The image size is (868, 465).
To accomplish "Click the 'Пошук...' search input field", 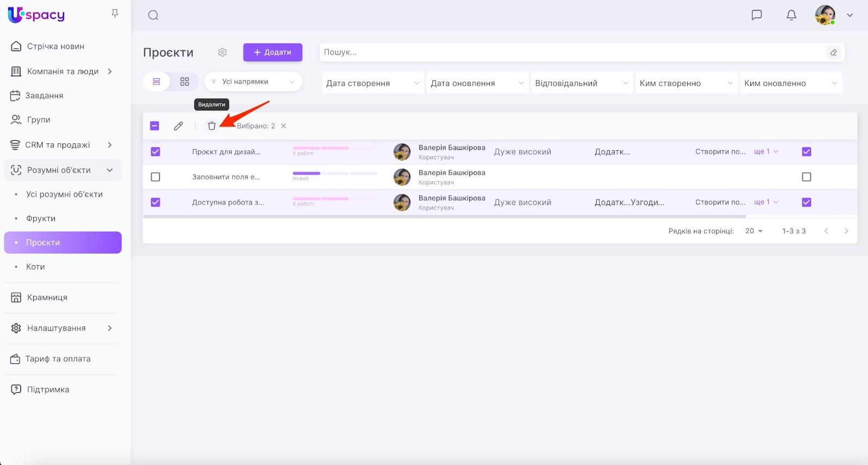I will pos(570,53).
